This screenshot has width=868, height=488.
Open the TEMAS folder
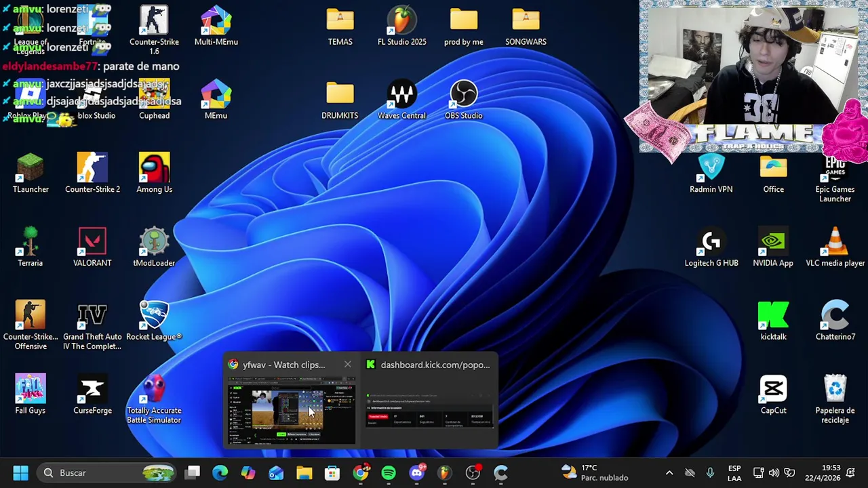coord(340,26)
